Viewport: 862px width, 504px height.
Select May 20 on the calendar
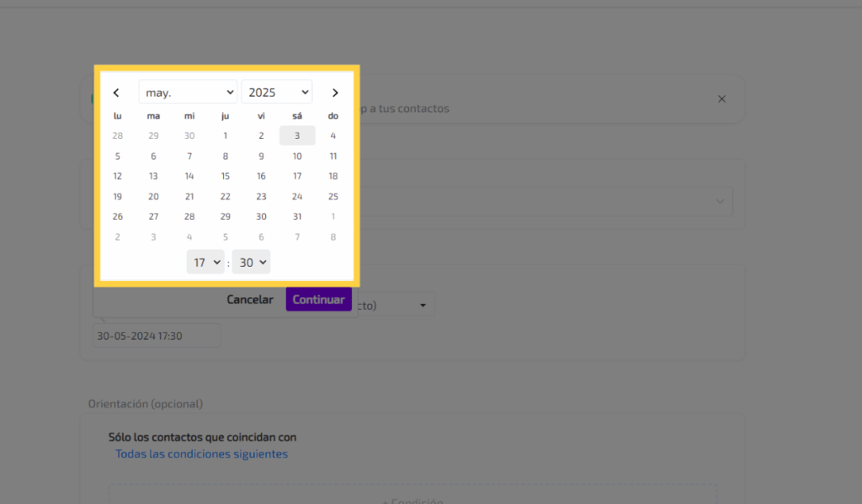point(153,196)
